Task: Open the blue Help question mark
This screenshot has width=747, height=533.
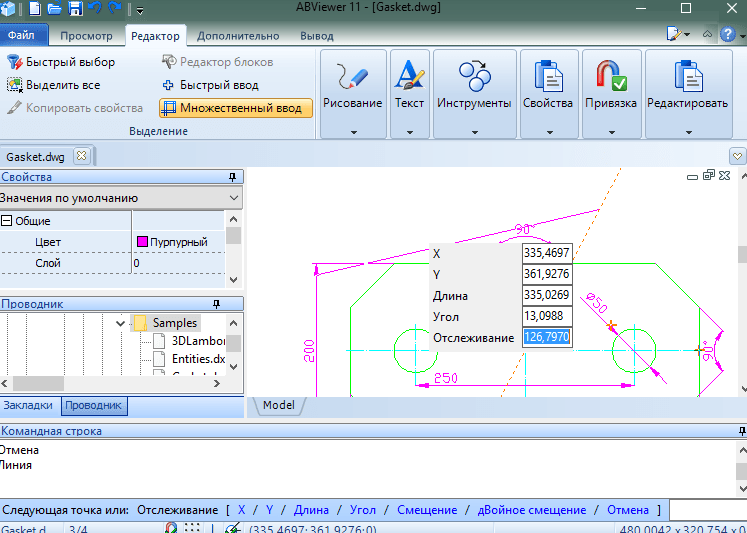Action: (727, 34)
